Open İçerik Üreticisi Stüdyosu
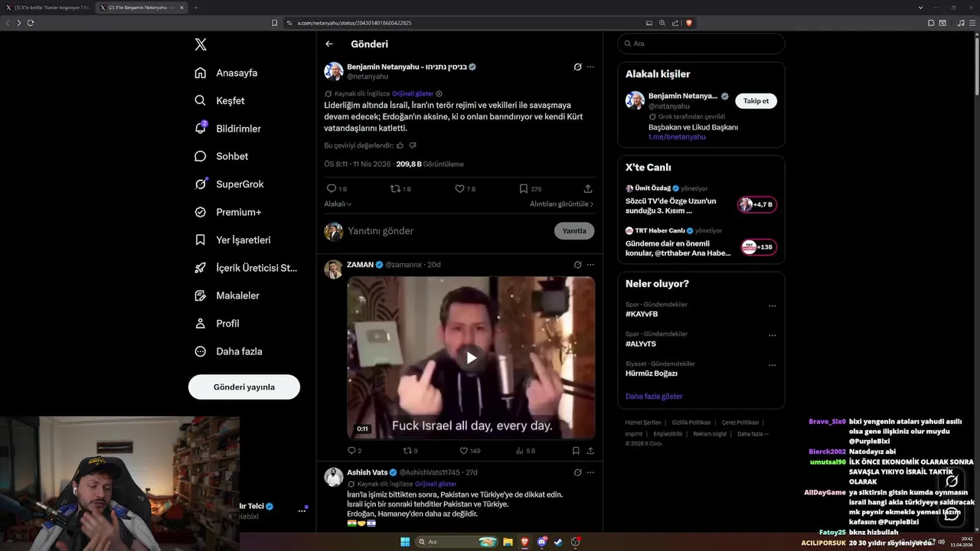Image resolution: width=980 pixels, height=551 pixels. (x=246, y=268)
